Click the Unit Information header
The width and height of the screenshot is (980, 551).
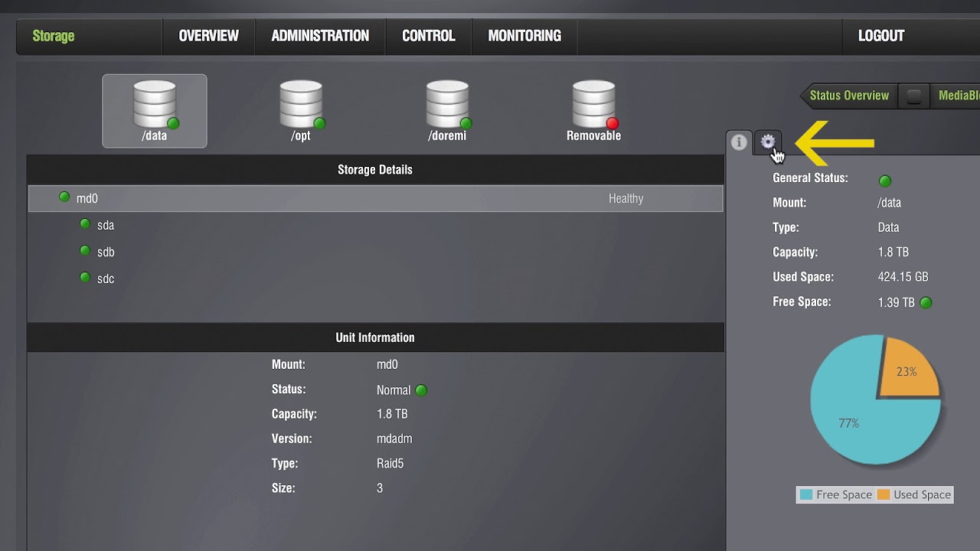[x=375, y=337]
